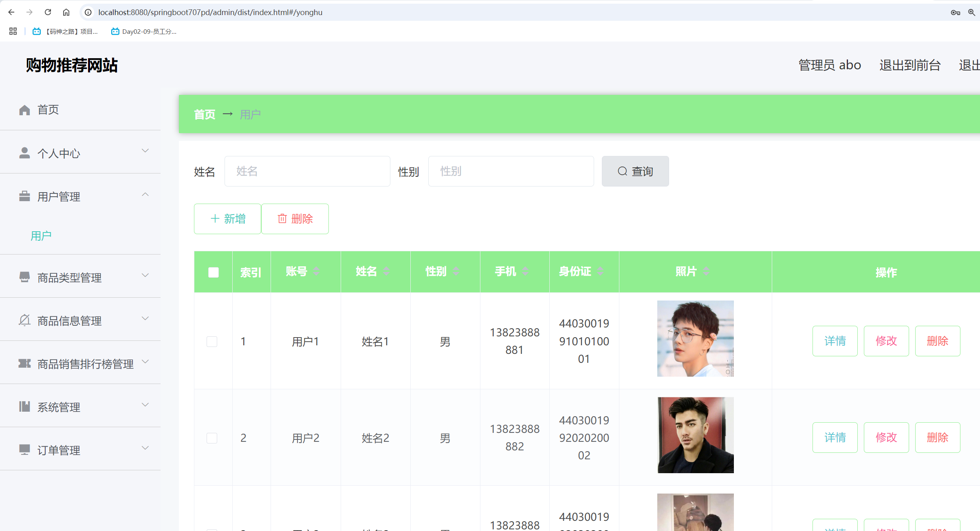Click the 新增 add button
Image resolution: width=980 pixels, height=531 pixels.
(x=227, y=219)
